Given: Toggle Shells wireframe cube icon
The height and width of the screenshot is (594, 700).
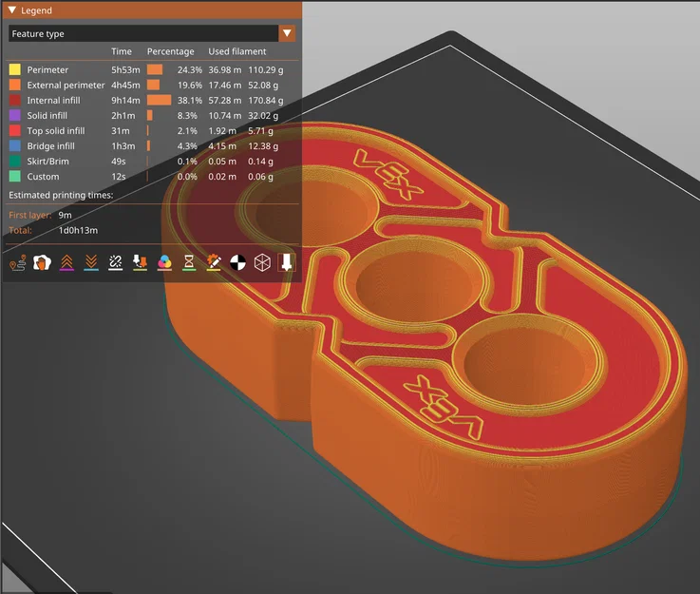Looking at the screenshot, I should point(262,262).
